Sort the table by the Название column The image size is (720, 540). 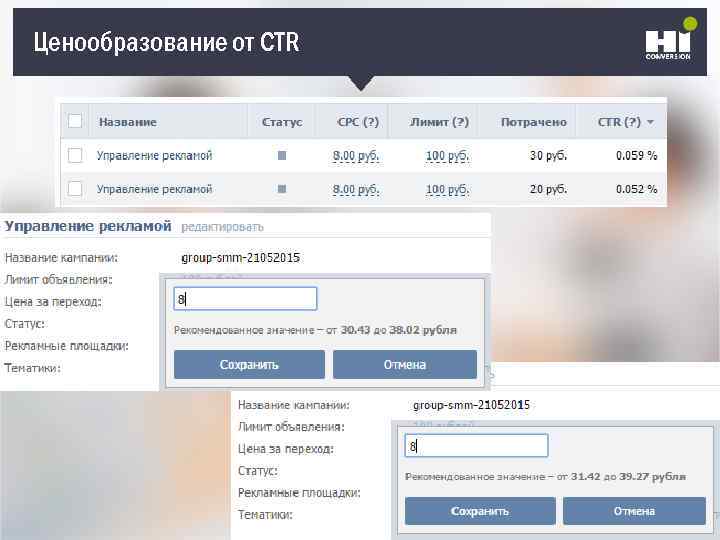[128, 122]
